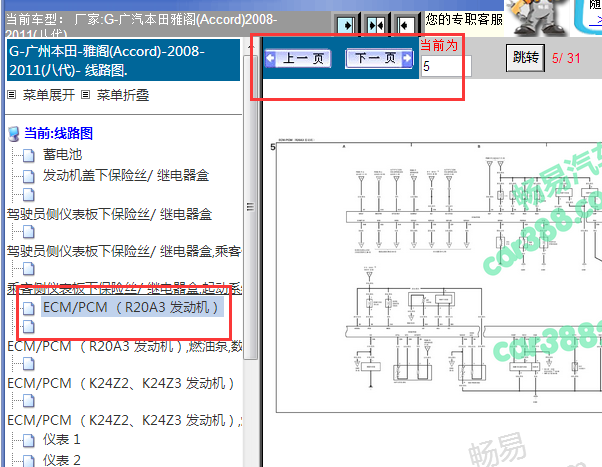This screenshot has width=602, height=467.
Task: Click page icon beside 发动机盖下保险丝
Action: (28, 176)
